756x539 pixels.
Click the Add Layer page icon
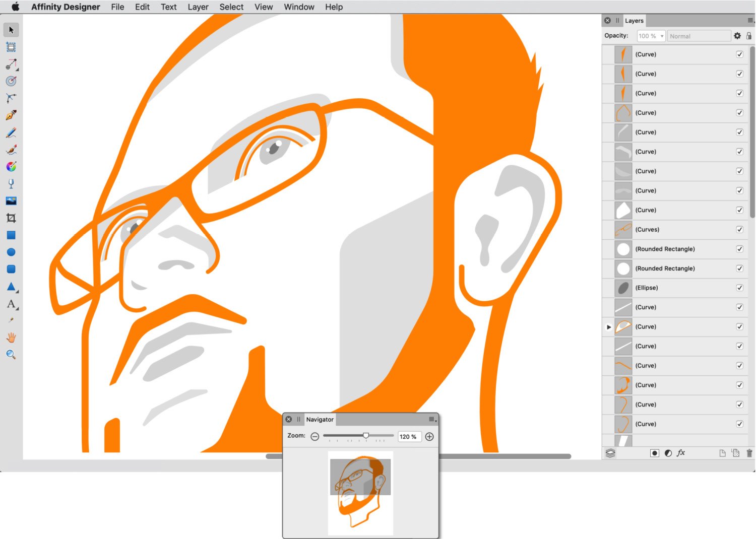coord(722,453)
